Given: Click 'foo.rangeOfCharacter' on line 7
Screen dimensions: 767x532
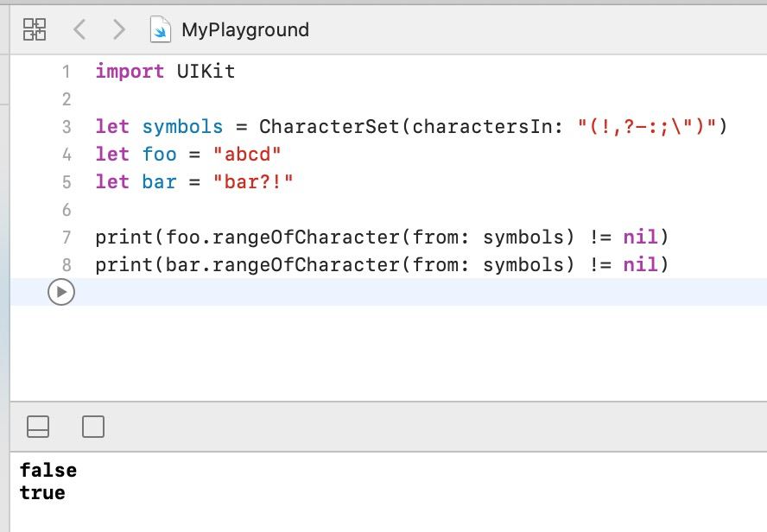Looking at the screenshot, I should pos(282,237).
